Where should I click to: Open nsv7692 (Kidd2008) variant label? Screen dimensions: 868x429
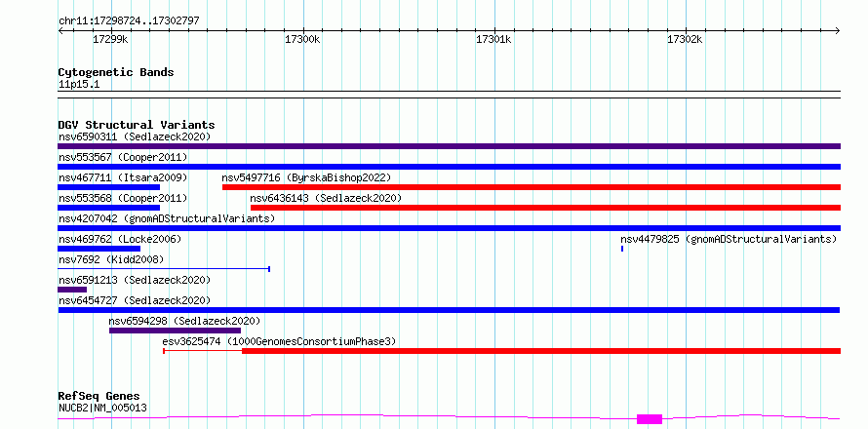coord(111,259)
